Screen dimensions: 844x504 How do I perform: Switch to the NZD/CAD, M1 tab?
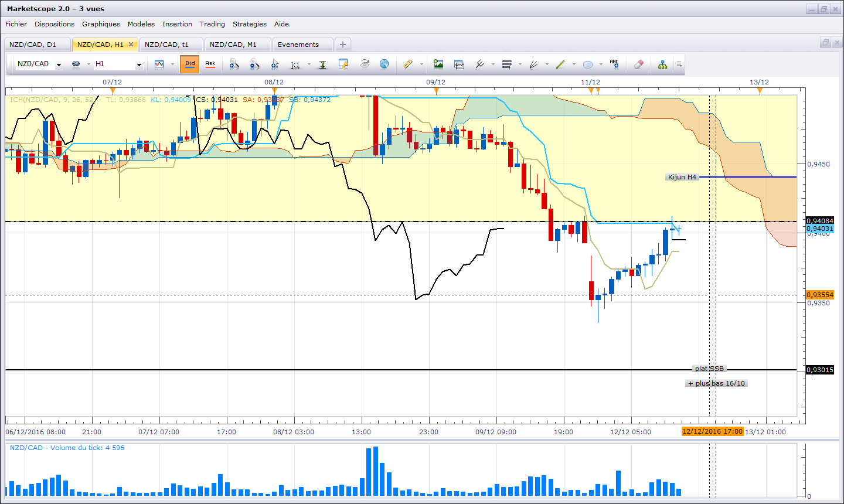click(x=233, y=45)
